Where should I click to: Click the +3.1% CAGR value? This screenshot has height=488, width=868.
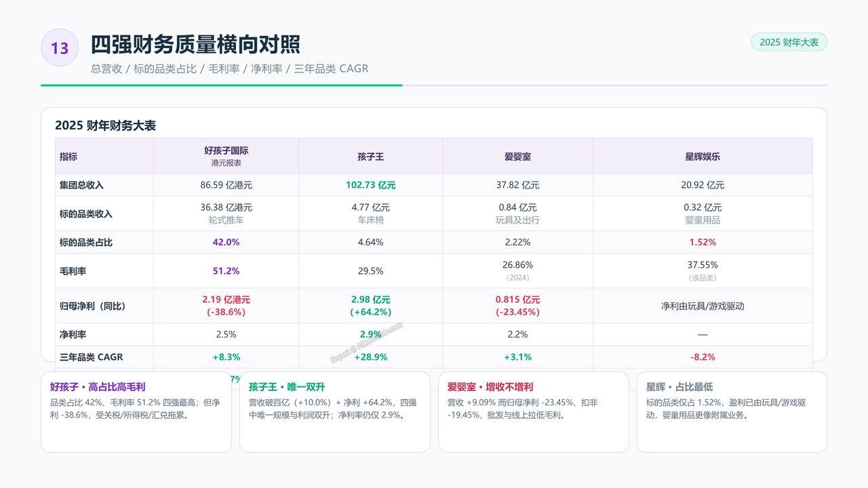[518, 357]
